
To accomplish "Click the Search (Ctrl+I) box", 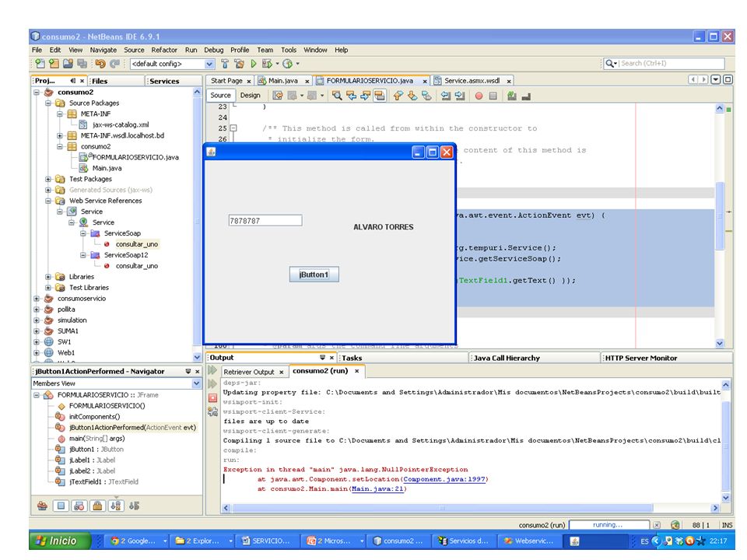I will pyautogui.click(x=664, y=63).
